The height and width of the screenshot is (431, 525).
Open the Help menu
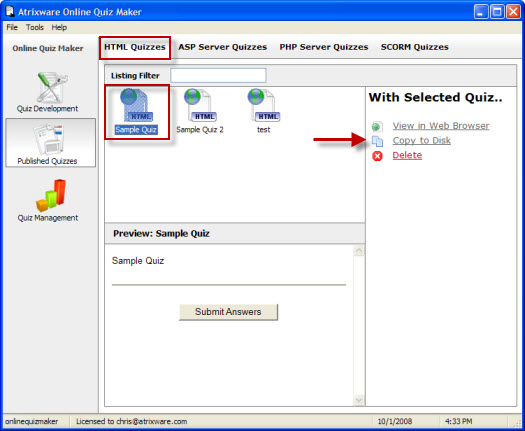tap(59, 27)
